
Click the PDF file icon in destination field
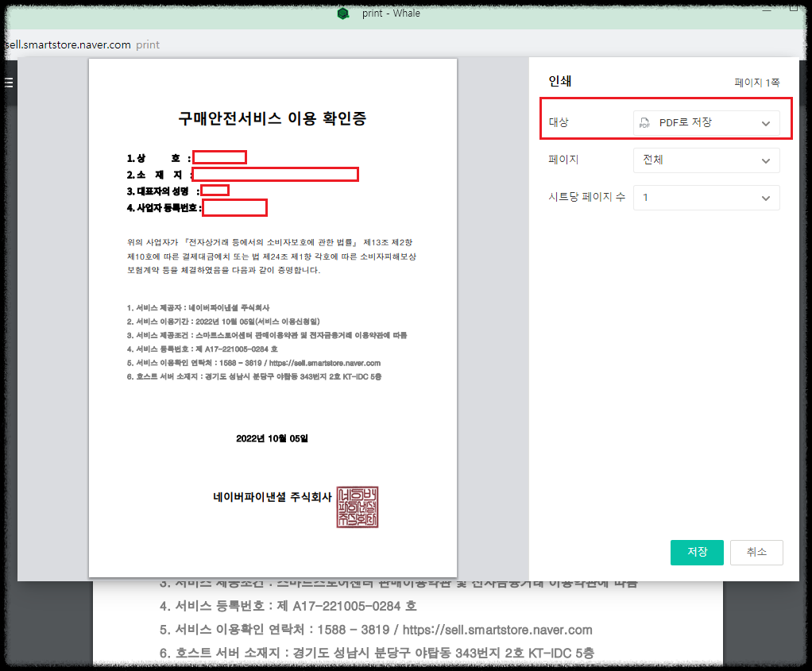[644, 123]
